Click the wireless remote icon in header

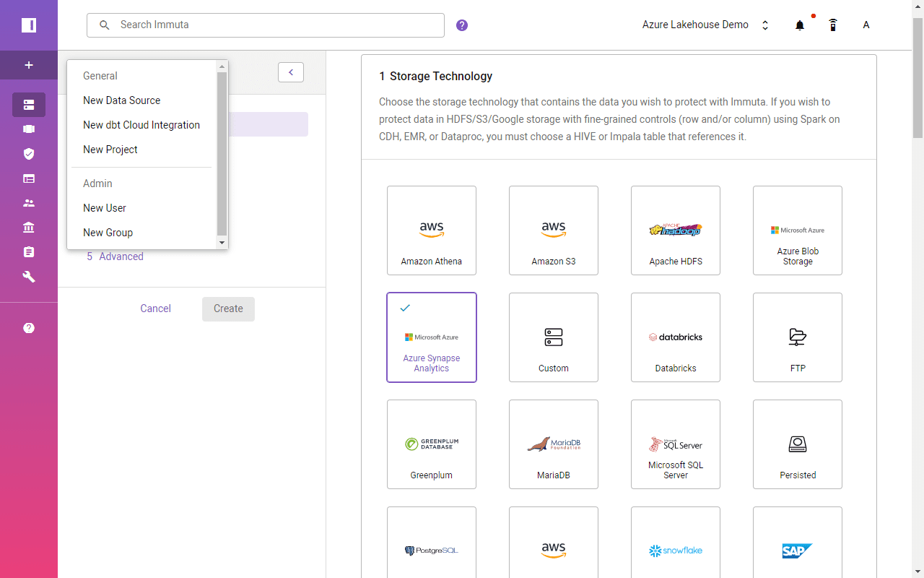click(x=833, y=25)
